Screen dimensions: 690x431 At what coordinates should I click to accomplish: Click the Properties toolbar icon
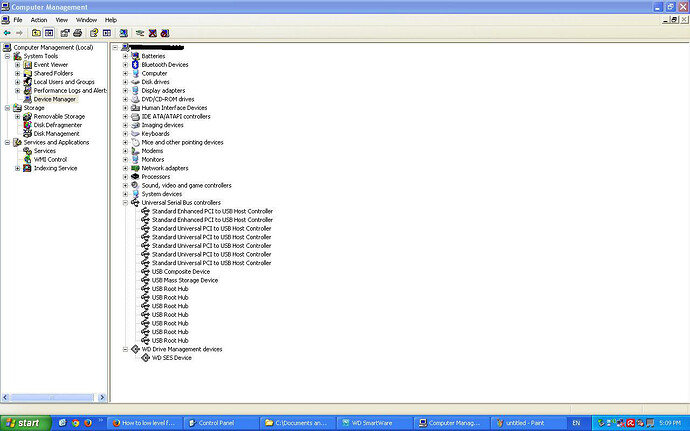[x=65, y=33]
